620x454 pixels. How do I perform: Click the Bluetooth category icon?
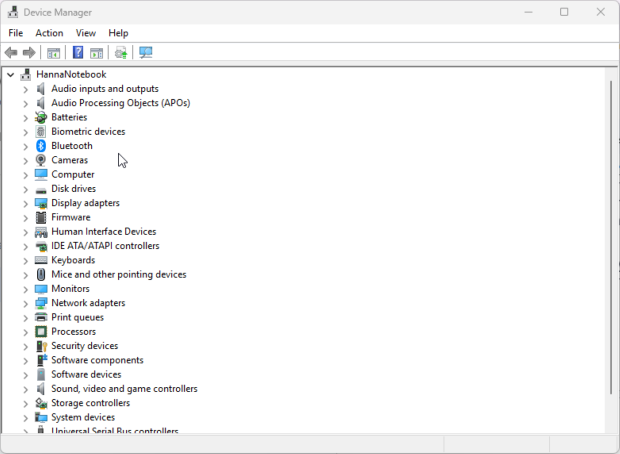pyautogui.click(x=41, y=146)
